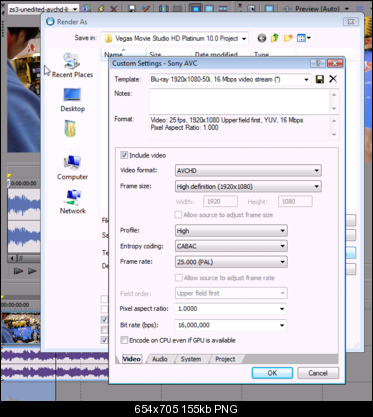Close the Custom Settings - Sony AVC dialog
The image size is (373, 417).
tap(335, 63)
